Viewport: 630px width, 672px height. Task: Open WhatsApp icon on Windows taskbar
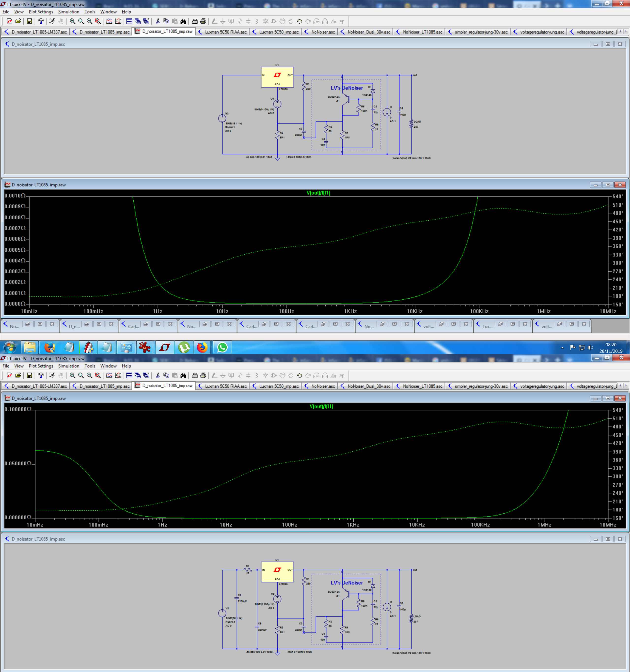tap(222, 348)
